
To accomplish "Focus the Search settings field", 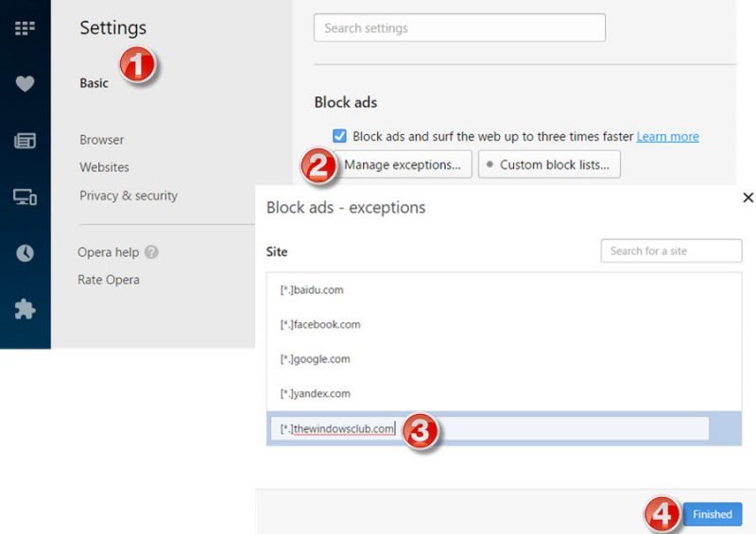I will tap(459, 28).
